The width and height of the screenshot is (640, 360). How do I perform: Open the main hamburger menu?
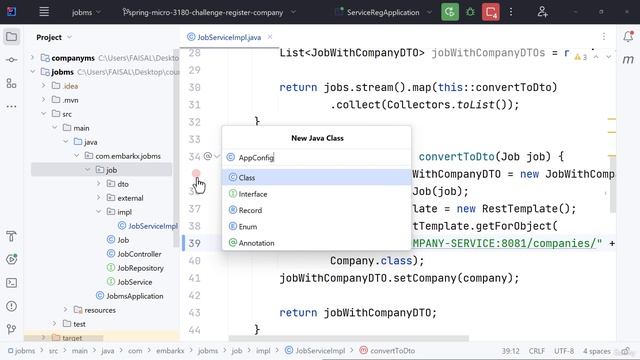(44, 12)
